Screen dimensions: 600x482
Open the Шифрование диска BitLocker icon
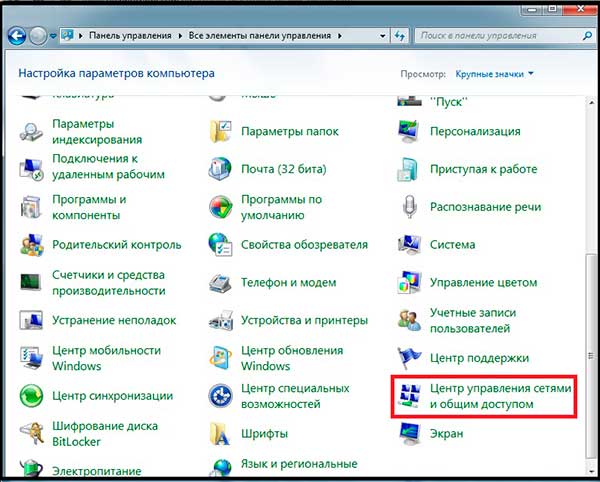[x=31, y=434]
